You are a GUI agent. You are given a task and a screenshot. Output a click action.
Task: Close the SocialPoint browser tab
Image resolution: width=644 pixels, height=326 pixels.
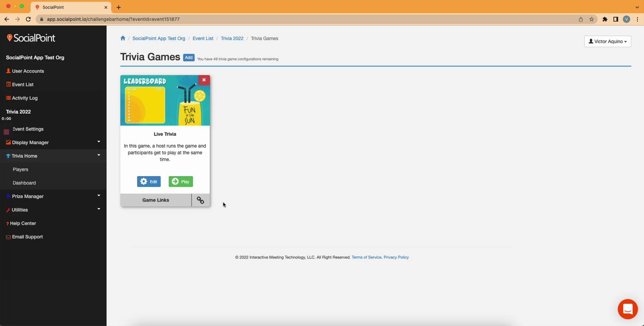coord(106,7)
